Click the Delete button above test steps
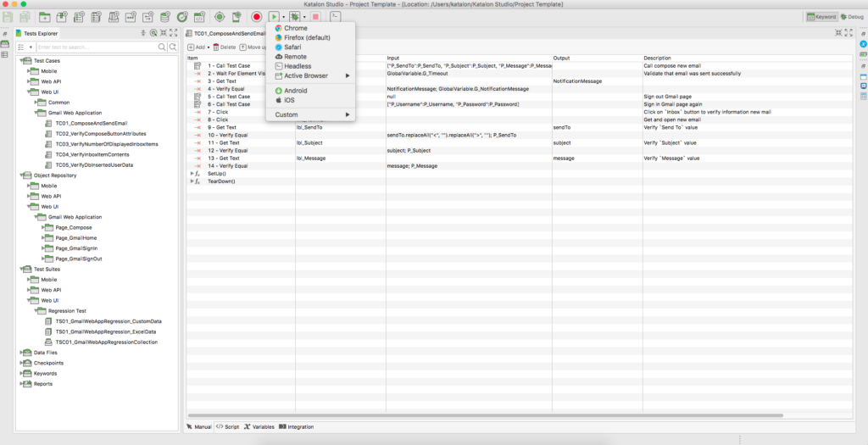This screenshot has width=868, height=445. click(224, 47)
